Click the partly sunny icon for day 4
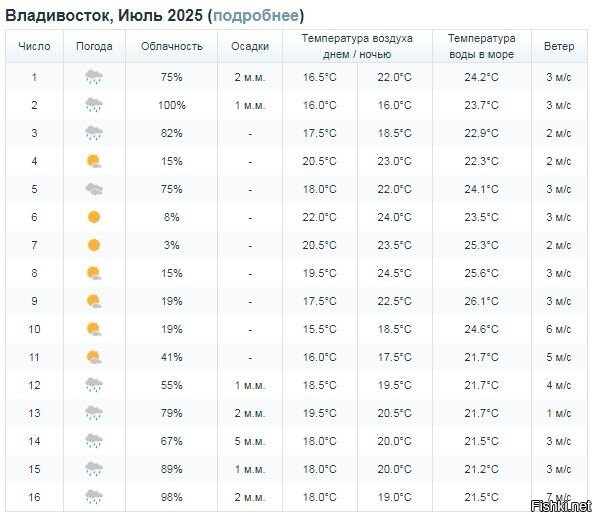This screenshot has width=597, height=518. point(94,161)
